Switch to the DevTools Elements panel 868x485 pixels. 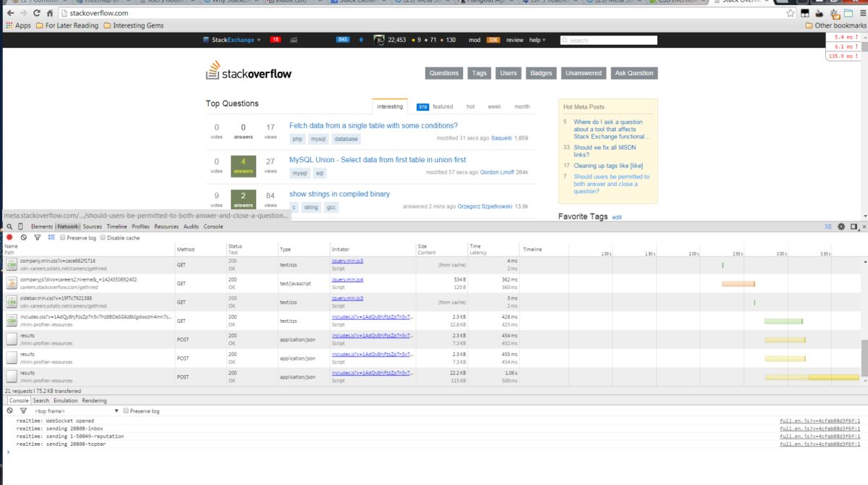pos(42,227)
